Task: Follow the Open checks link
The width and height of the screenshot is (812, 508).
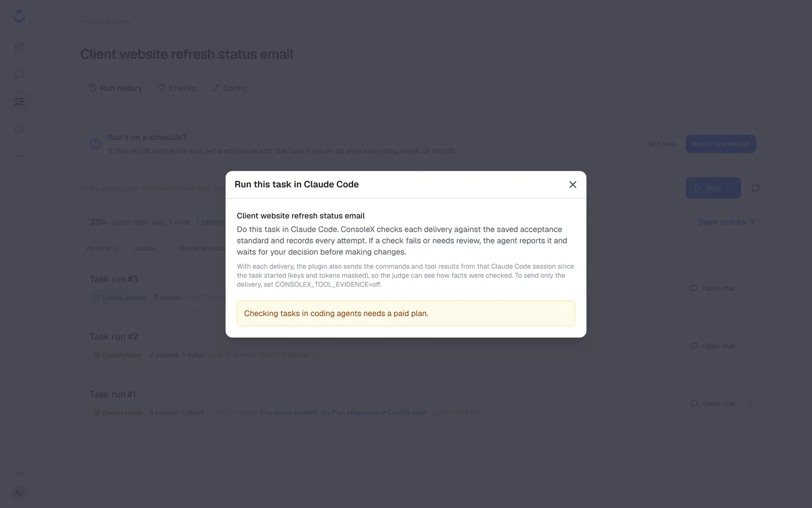Action: click(x=726, y=222)
